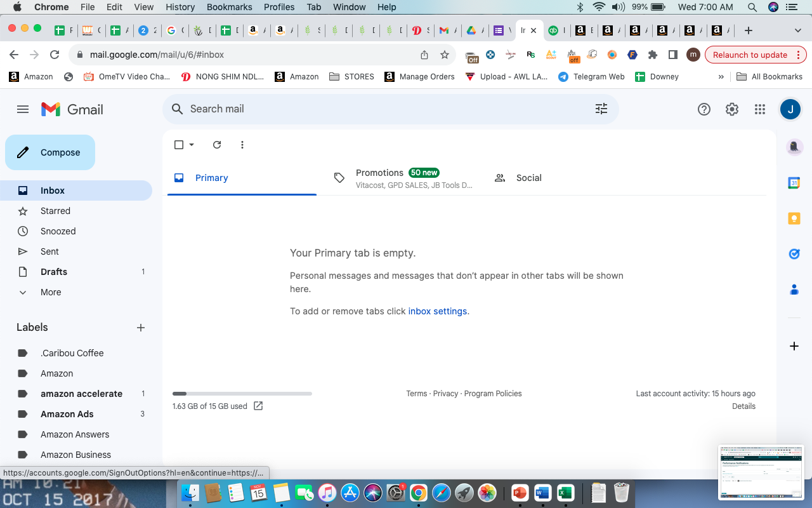Open Chrome Extensions puzzle icon
Screen dimensions: 812x508
pyautogui.click(x=653, y=55)
